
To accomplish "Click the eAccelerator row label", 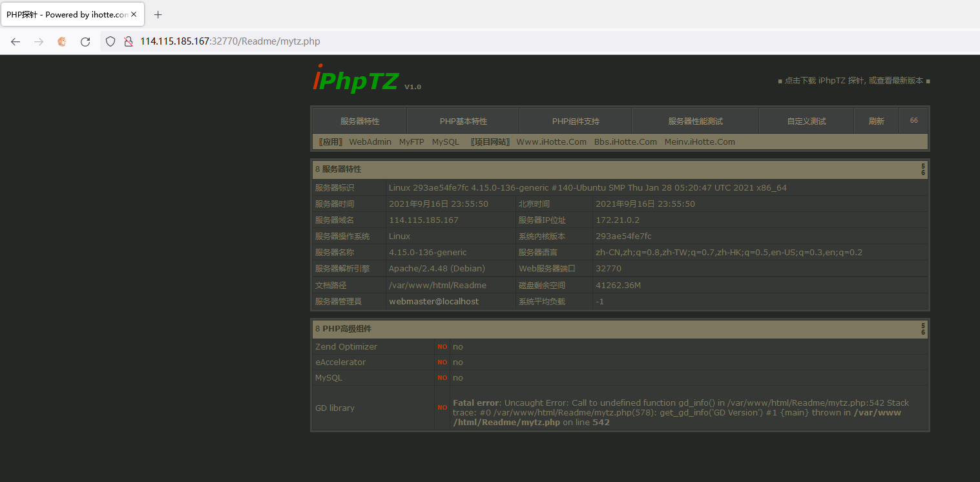I will click(340, 362).
